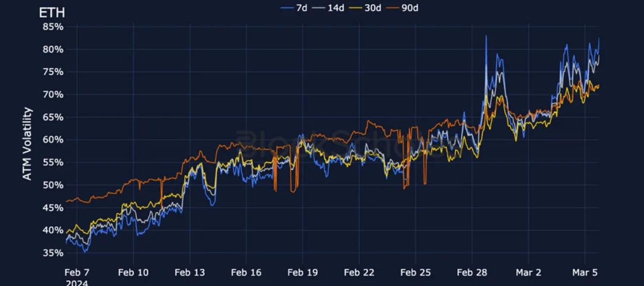Screen dimensions: 644x286
Task: Click the Feb 10 date label
Action: [x=133, y=272]
